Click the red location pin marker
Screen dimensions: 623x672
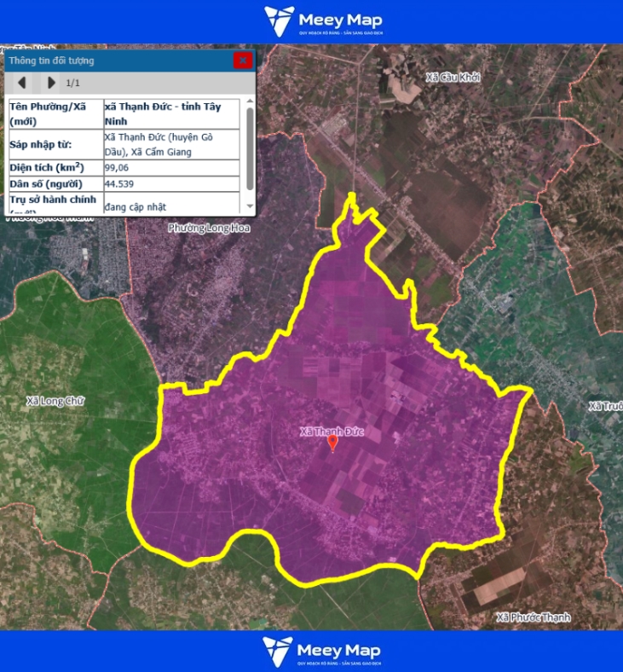point(332,443)
